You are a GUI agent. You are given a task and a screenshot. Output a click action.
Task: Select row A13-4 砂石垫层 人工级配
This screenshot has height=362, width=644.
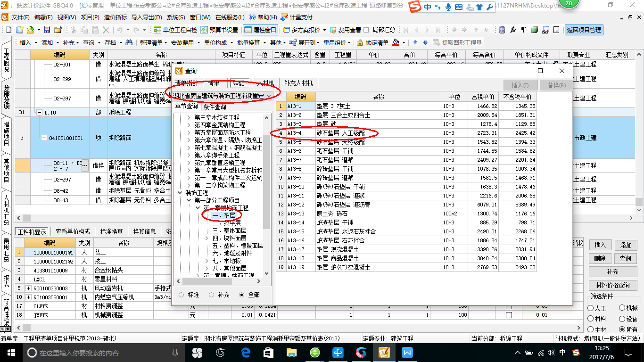[x=406, y=133]
